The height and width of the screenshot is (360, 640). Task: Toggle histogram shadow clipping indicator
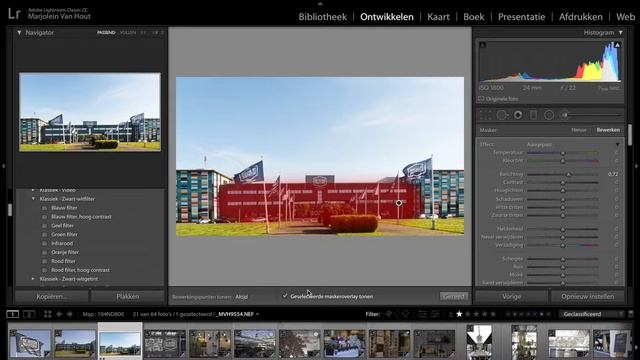click(482, 45)
